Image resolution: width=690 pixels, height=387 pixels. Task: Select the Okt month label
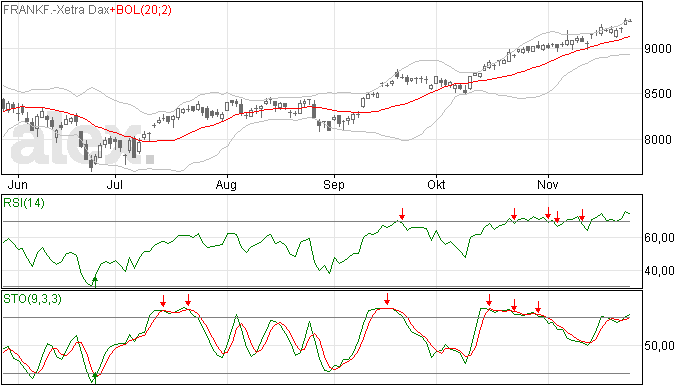point(436,184)
